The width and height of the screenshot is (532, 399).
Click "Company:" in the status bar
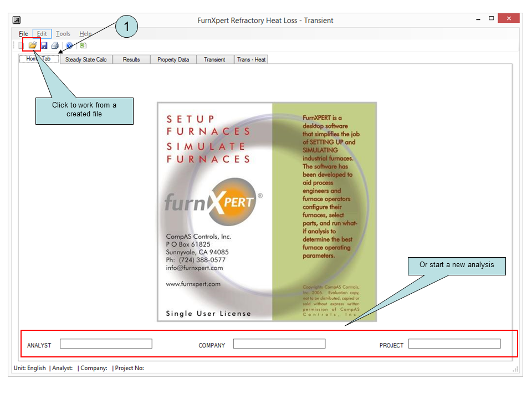[x=94, y=368]
